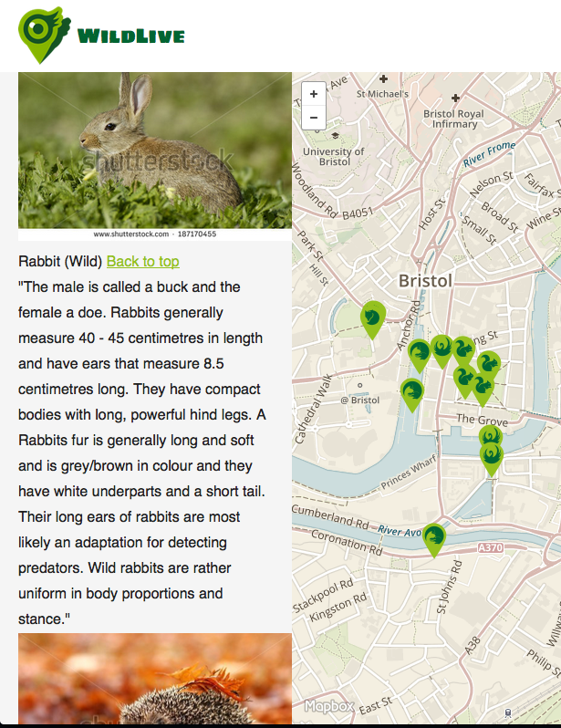Click the Nelson St label
Viewport: 561px width, 728px height.
click(492, 184)
